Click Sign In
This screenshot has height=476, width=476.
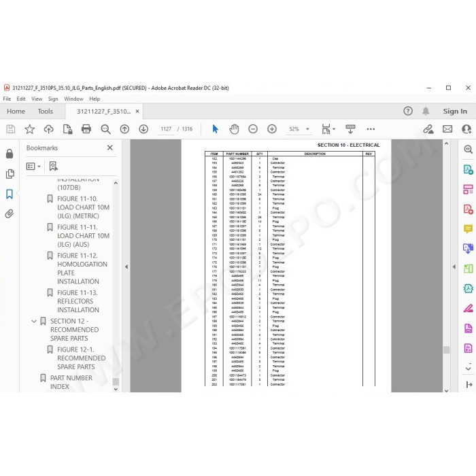point(455,111)
